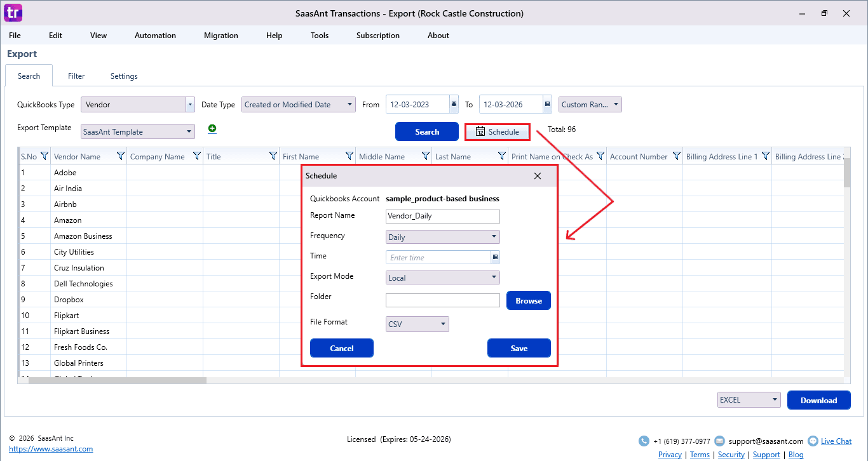Click Print Name on Check As filter icon

pos(600,156)
